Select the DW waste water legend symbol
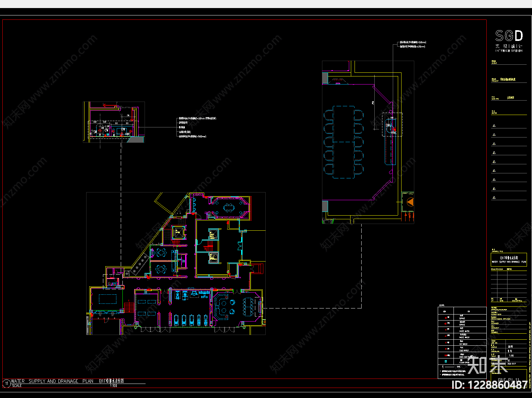 pyautogui.click(x=446, y=330)
